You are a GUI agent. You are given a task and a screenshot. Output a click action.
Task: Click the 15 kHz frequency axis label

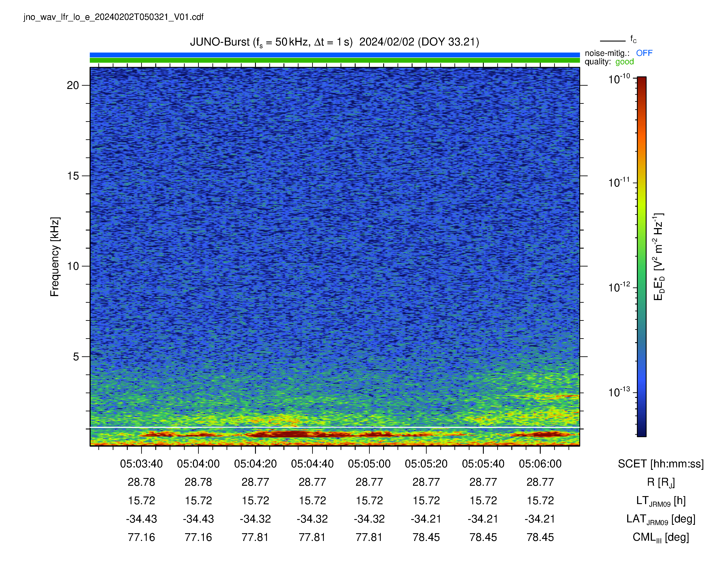click(73, 176)
